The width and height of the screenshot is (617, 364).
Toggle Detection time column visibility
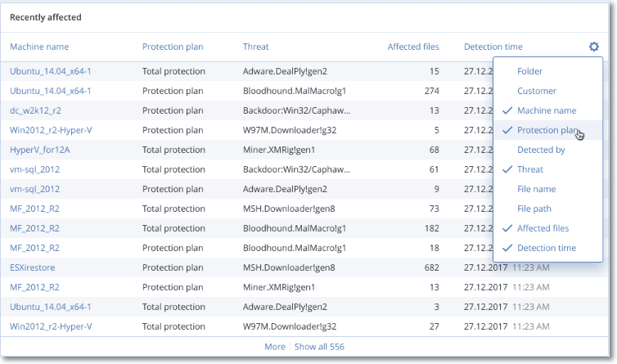pos(546,248)
